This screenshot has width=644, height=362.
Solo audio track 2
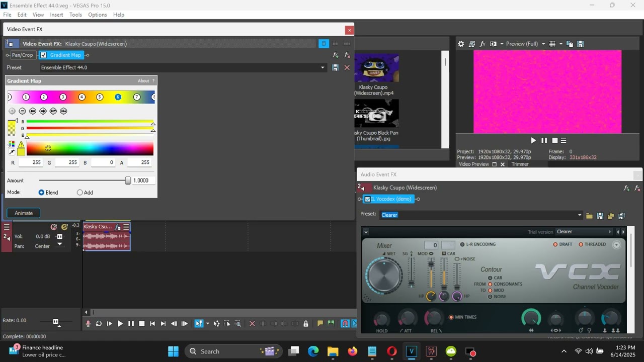click(64, 227)
